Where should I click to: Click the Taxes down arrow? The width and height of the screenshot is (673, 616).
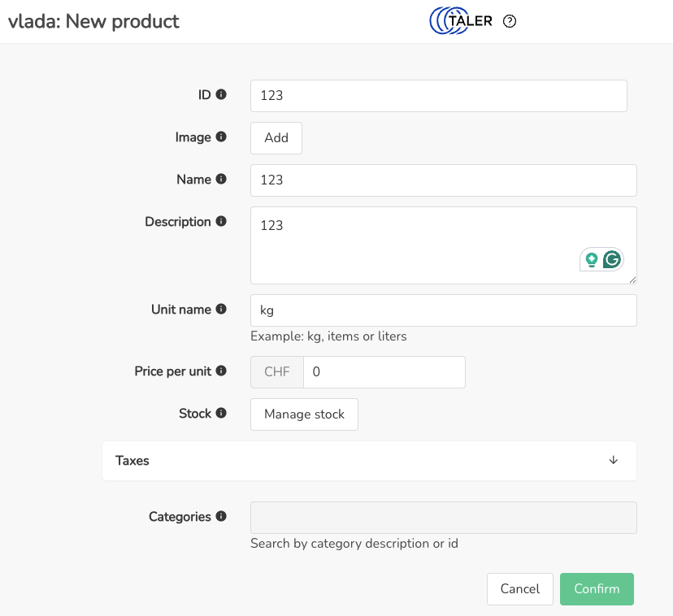[x=614, y=460]
